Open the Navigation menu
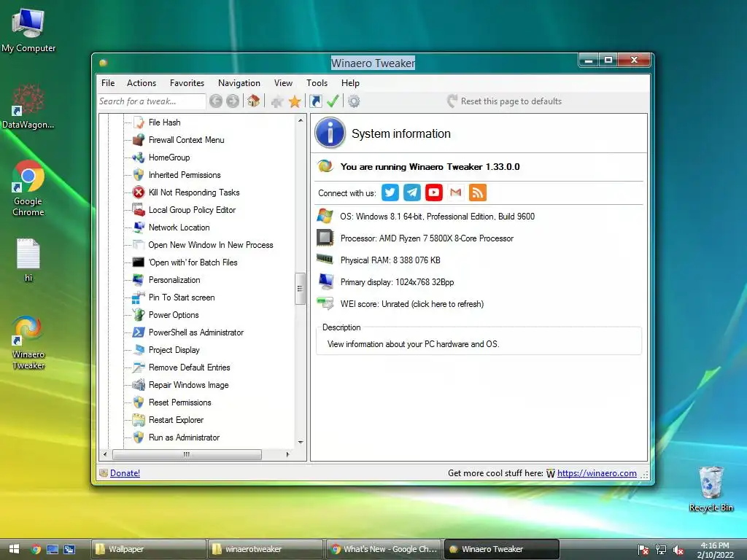This screenshot has width=747, height=560. point(239,83)
